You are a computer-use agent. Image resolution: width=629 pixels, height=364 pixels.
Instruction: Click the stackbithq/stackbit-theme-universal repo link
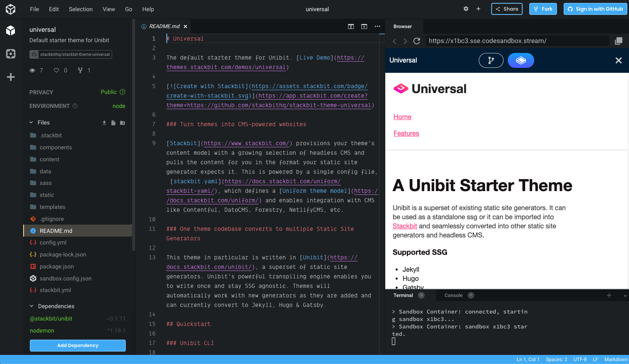(x=71, y=54)
